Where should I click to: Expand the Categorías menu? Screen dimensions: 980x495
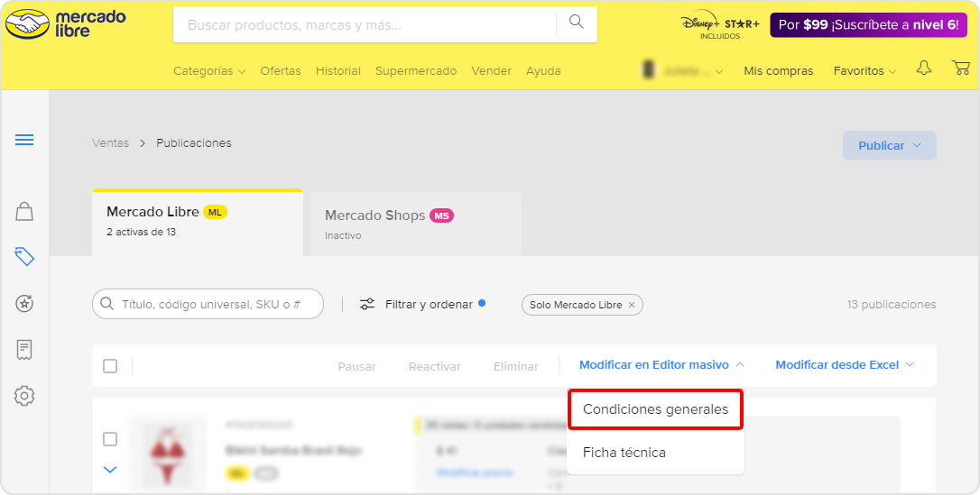coord(209,71)
